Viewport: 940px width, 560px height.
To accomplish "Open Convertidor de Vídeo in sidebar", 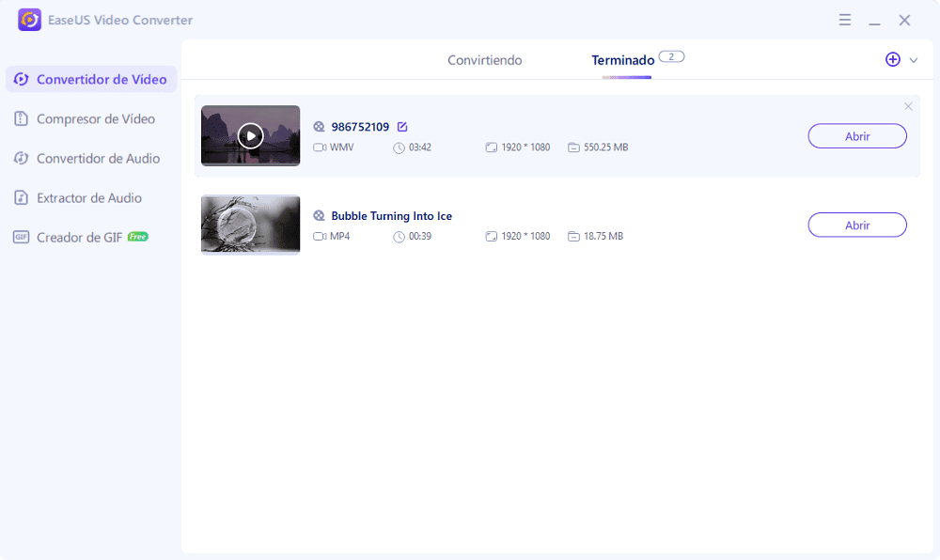I will tap(91, 79).
